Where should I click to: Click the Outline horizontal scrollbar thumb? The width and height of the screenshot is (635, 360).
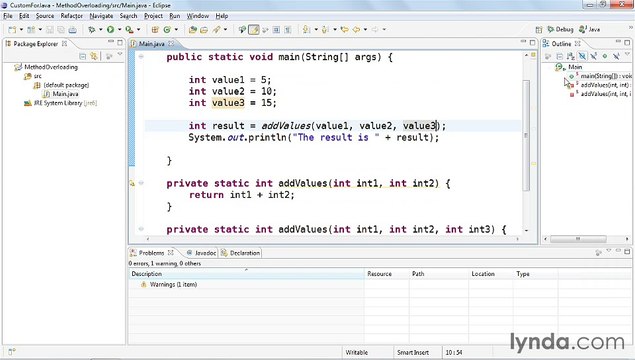point(578,239)
